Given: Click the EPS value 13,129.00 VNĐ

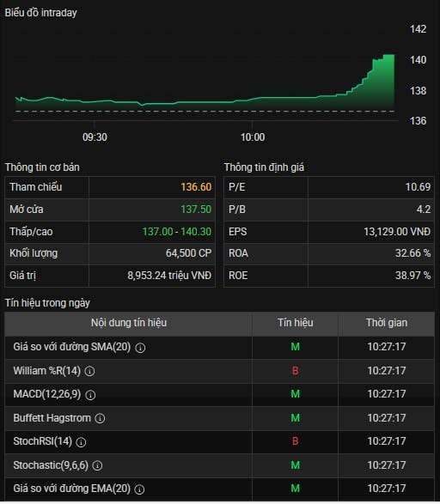Looking at the screenshot, I should pos(397,232).
